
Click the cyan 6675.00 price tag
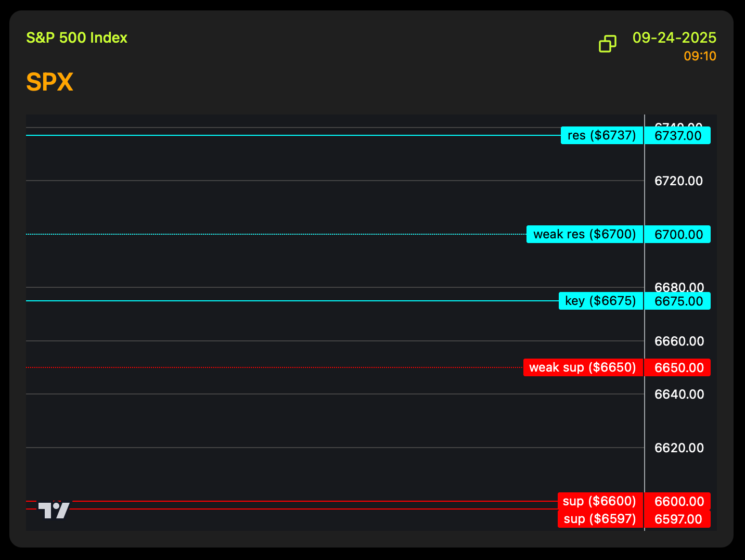coord(677,301)
